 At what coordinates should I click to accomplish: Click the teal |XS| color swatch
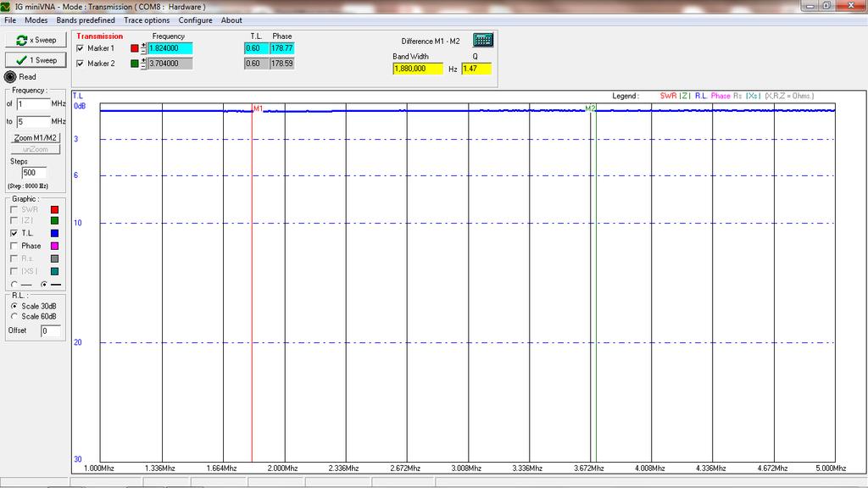point(55,271)
